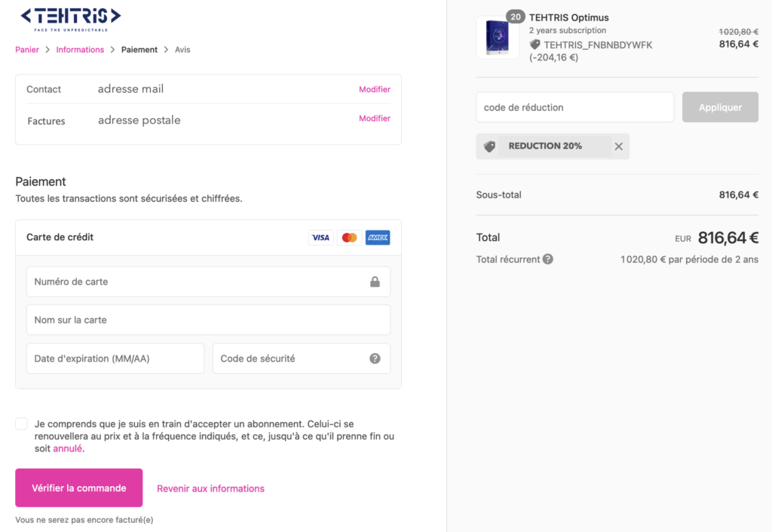Modify the Factures postal address
Image resolution: width=772 pixels, height=532 pixels.
(375, 118)
